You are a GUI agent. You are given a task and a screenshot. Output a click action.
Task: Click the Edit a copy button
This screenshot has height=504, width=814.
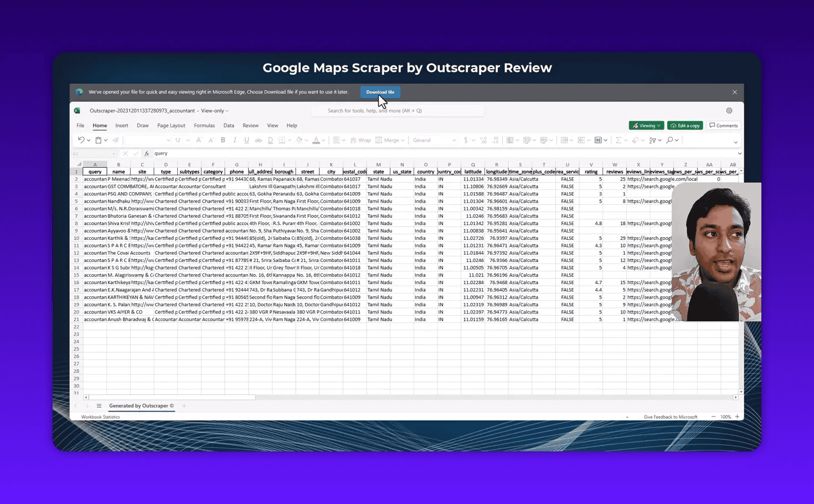point(685,125)
